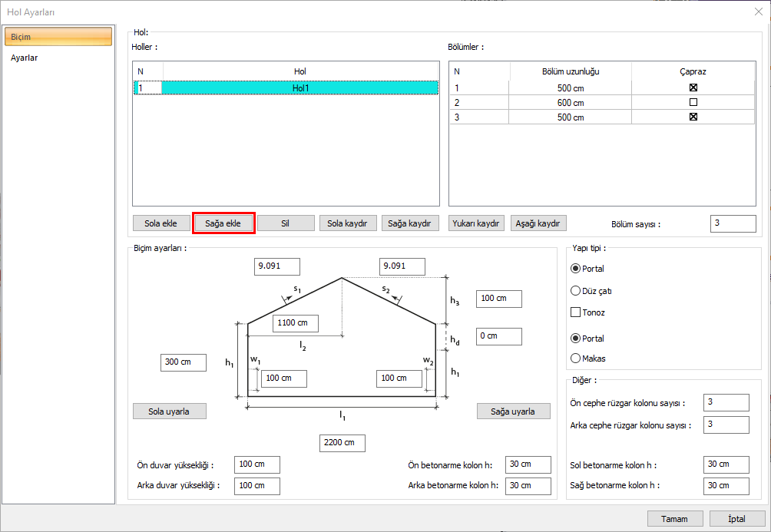The width and height of the screenshot is (771, 532).
Task: Click the Ön duvar yüksekliği field
Action: click(x=257, y=464)
